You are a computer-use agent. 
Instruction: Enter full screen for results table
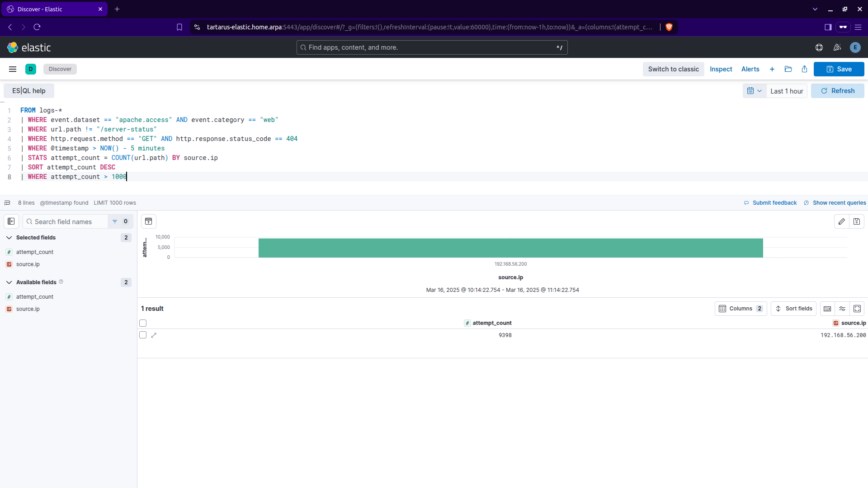pos(857,309)
